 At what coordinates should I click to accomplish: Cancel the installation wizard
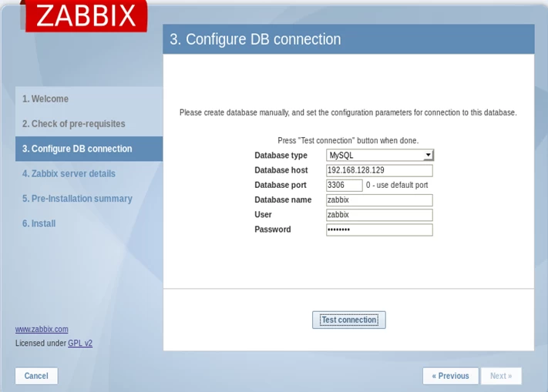pos(36,376)
